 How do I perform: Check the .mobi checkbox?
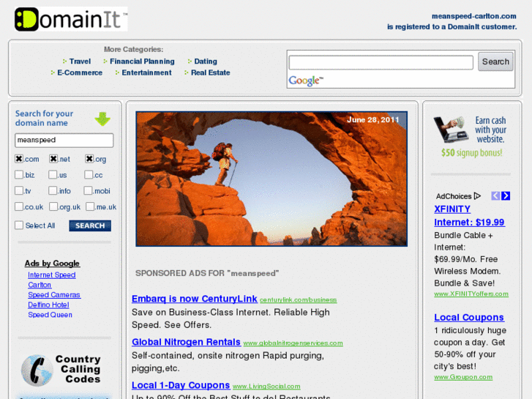[88, 190]
